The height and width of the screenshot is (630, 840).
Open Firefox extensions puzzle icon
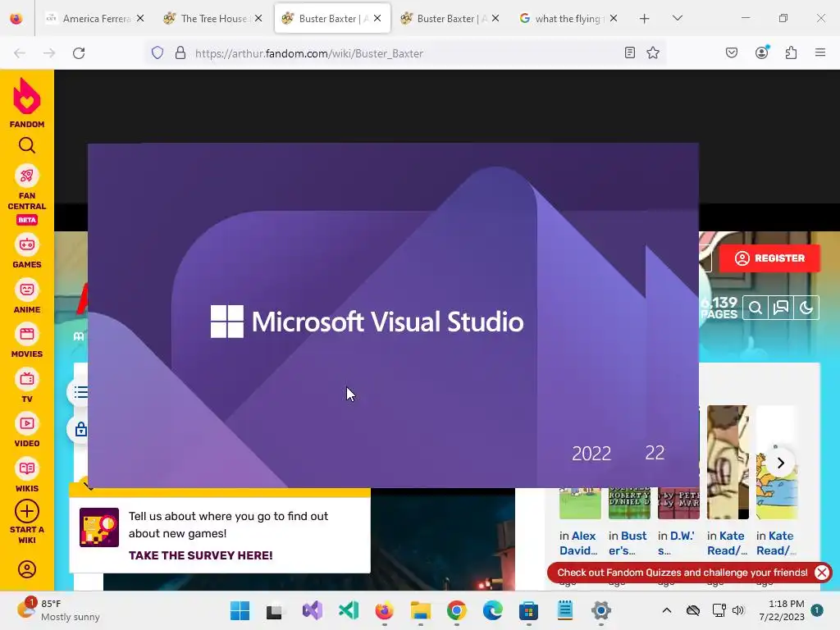click(792, 52)
